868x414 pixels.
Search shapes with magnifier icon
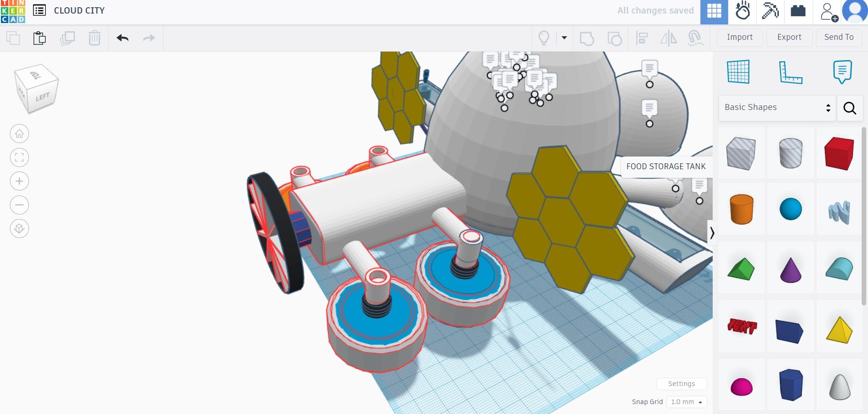[849, 108]
